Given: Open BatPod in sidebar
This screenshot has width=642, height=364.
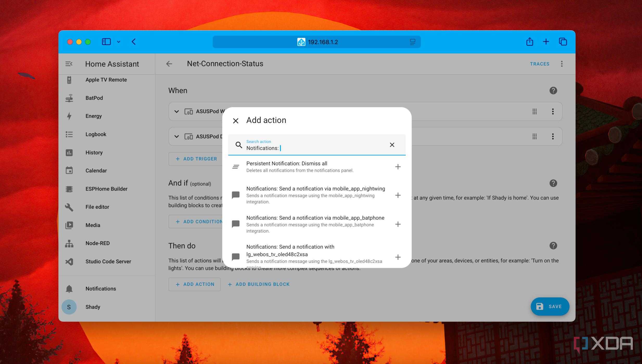Looking at the screenshot, I should click(107, 98).
